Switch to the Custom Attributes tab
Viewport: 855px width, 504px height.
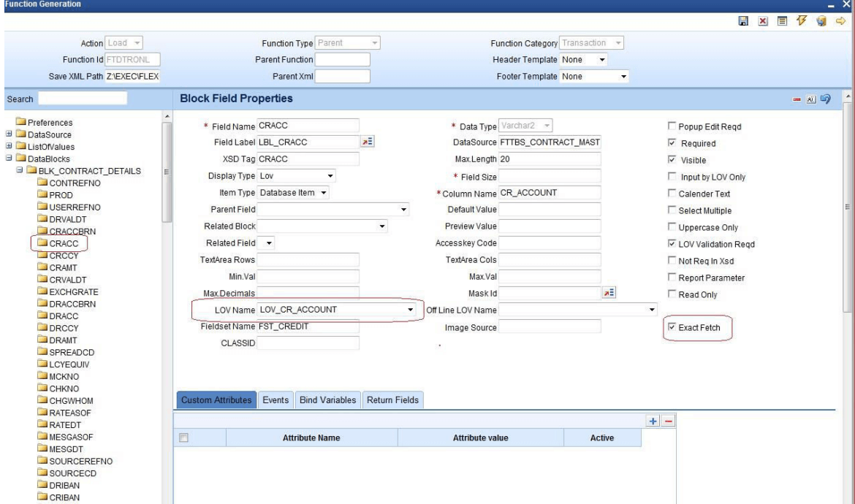(216, 400)
